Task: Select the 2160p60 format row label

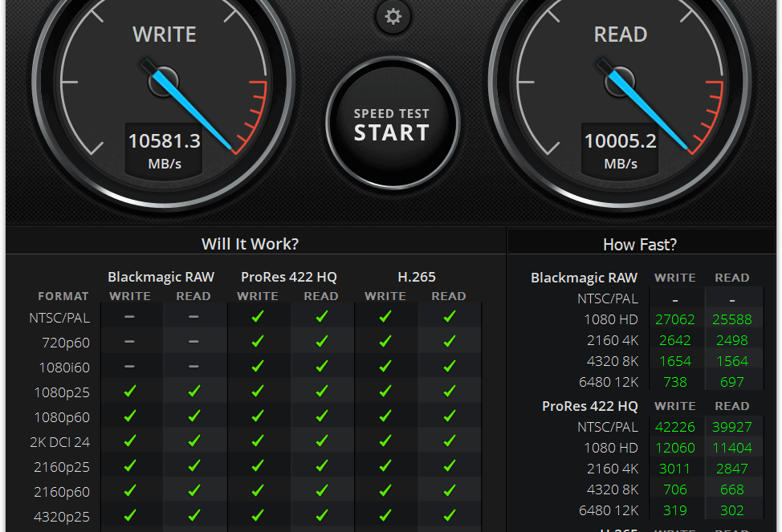Action: [62, 492]
